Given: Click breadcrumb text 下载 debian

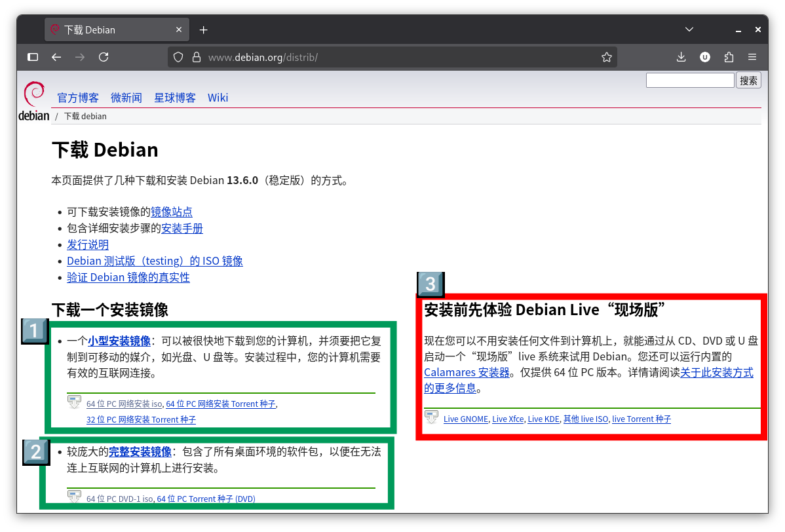Looking at the screenshot, I should click(x=85, y=116).
